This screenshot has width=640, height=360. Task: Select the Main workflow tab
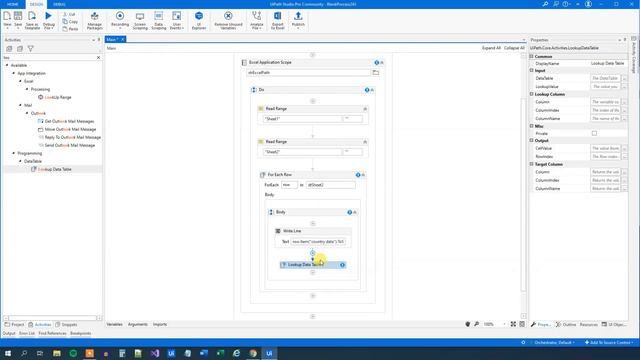tap(112, 39)
